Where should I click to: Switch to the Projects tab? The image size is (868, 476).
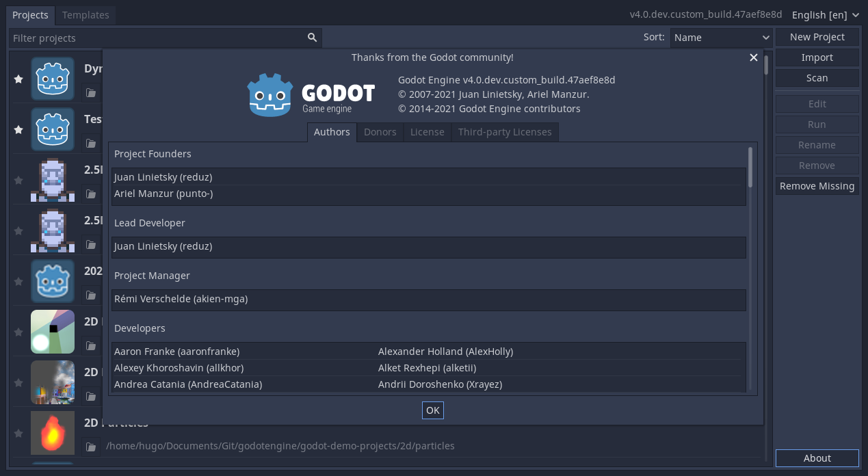pos(30,14)
